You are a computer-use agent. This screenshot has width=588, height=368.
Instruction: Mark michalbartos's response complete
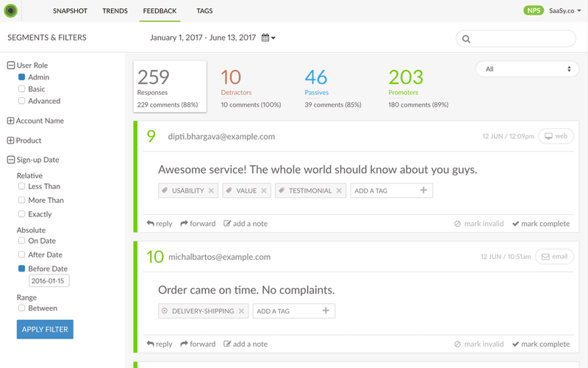pyautogui.click(x=541, y=344)
